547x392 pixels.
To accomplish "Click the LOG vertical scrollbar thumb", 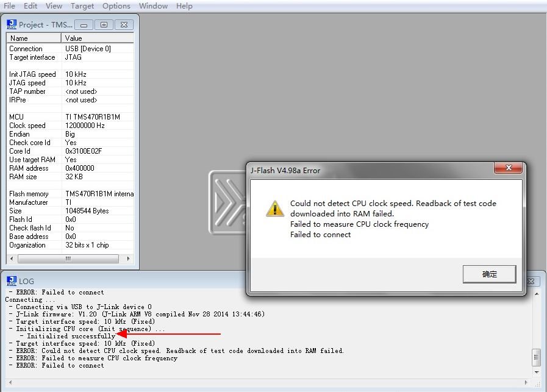I will 537,357.
